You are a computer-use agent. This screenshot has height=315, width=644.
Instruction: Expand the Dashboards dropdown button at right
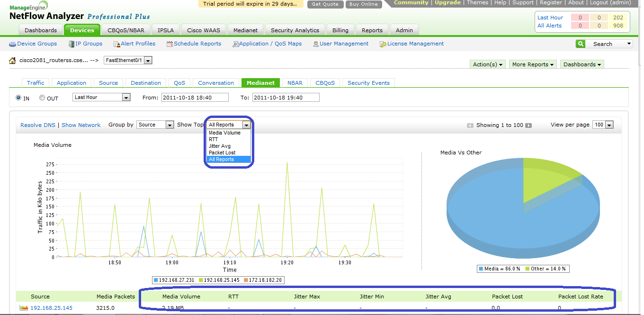tap(582, 64)
